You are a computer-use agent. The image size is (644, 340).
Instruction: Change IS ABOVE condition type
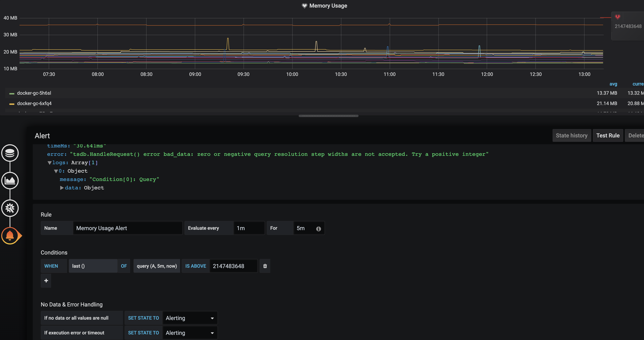(196, 266)
